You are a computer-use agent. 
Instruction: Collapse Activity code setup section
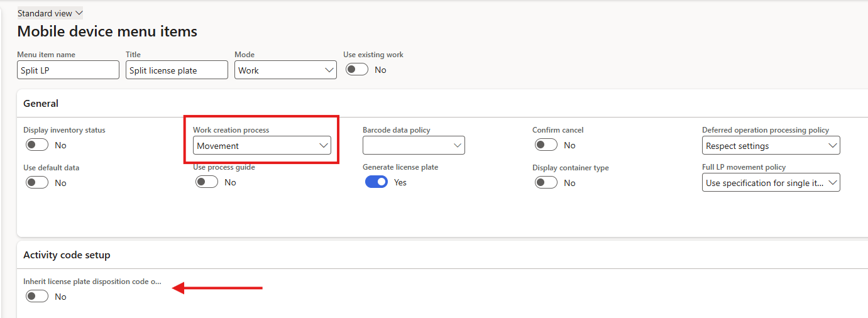pyautogui.click(x=67, y=255)
